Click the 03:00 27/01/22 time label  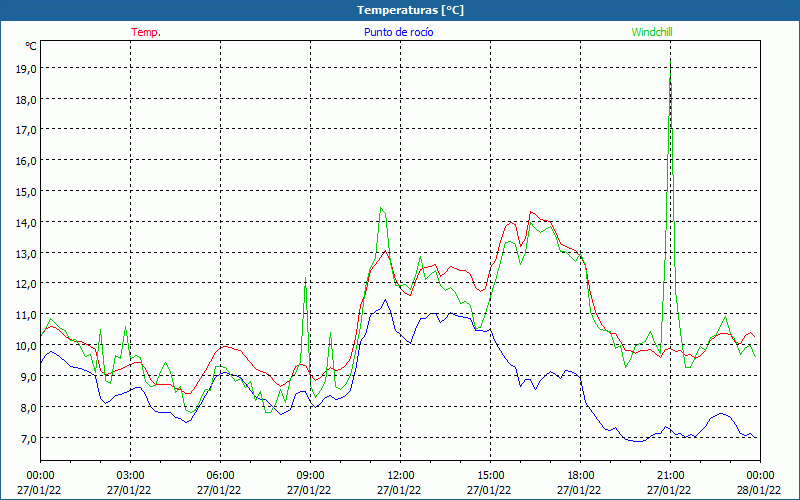click(129, 483)
